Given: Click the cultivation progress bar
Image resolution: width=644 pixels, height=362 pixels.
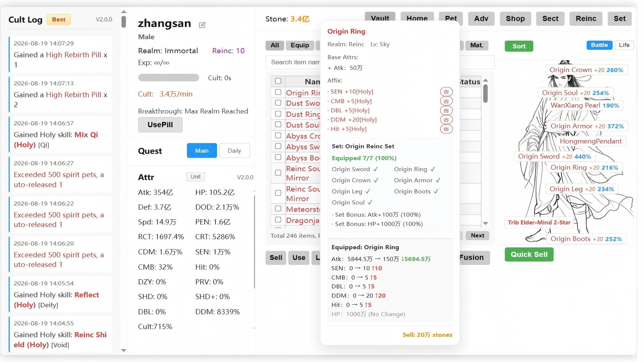Looking at the screenshot, I should 169,78.
